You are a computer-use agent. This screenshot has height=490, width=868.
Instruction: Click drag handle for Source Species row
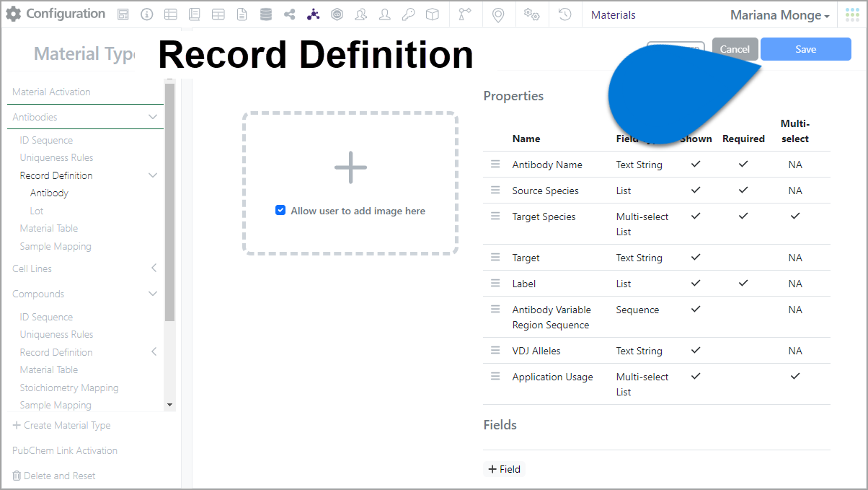(x=495, y=191)
